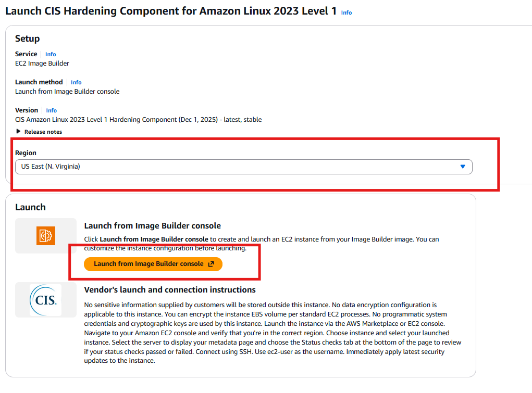532x393 pixels.
Task: Click the Region field label
Action: 26,153
